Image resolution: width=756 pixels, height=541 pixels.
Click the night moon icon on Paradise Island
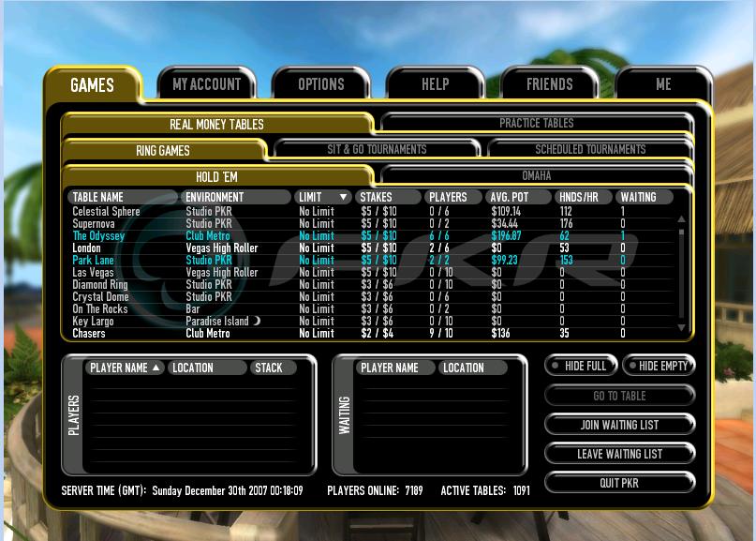[x=257, y=320]
